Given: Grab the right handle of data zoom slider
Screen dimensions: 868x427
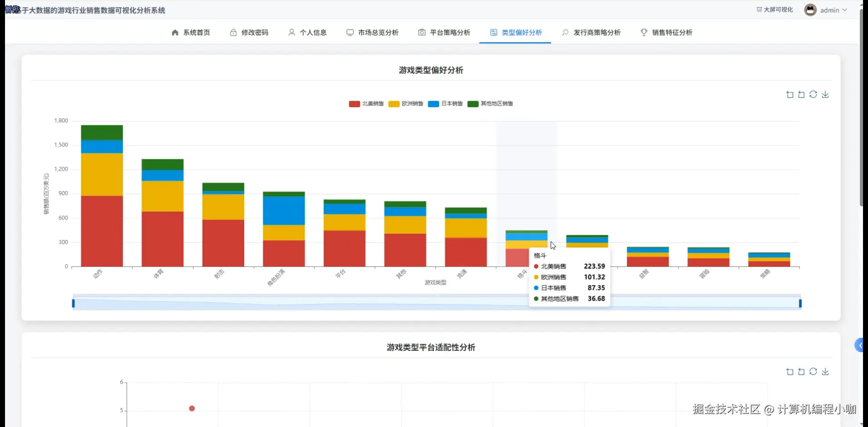Looking at the screenshot, I should (800, 303).
